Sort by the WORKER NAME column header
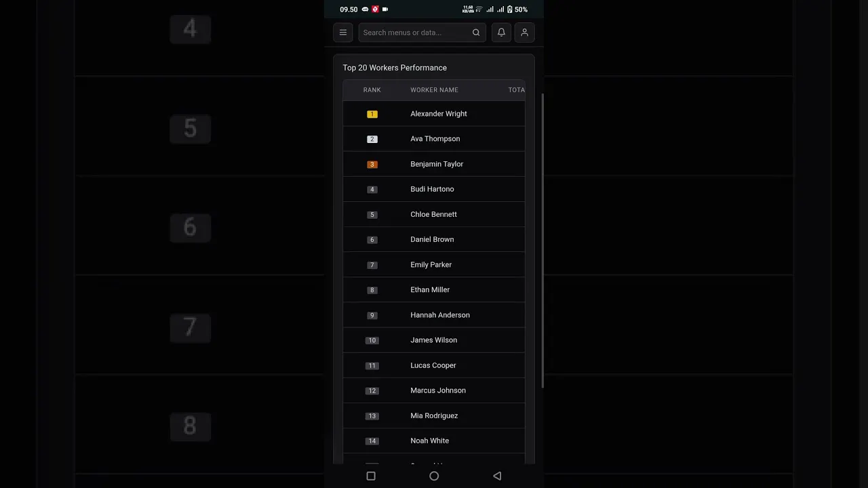The width and height of the screenshot is (868, 488). [x=434, y=90]
